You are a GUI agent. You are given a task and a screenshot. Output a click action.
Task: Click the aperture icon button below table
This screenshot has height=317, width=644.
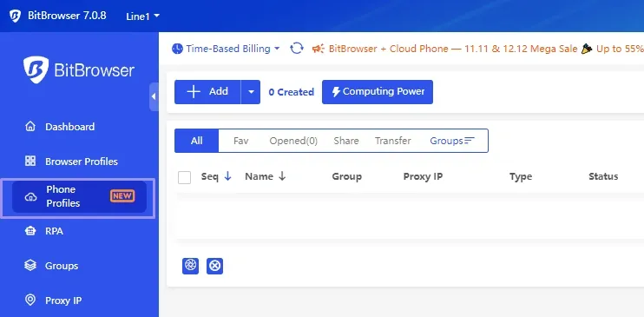[191, 266]
